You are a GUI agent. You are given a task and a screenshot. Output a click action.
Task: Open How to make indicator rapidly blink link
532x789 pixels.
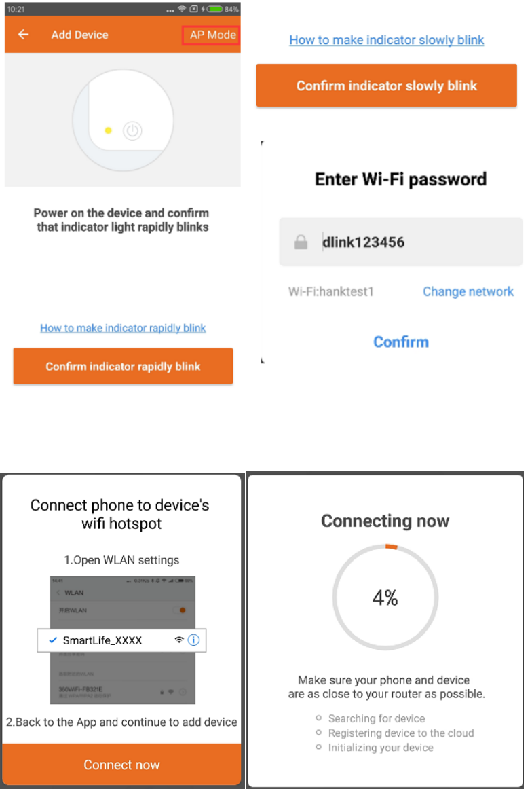[123, 328]
